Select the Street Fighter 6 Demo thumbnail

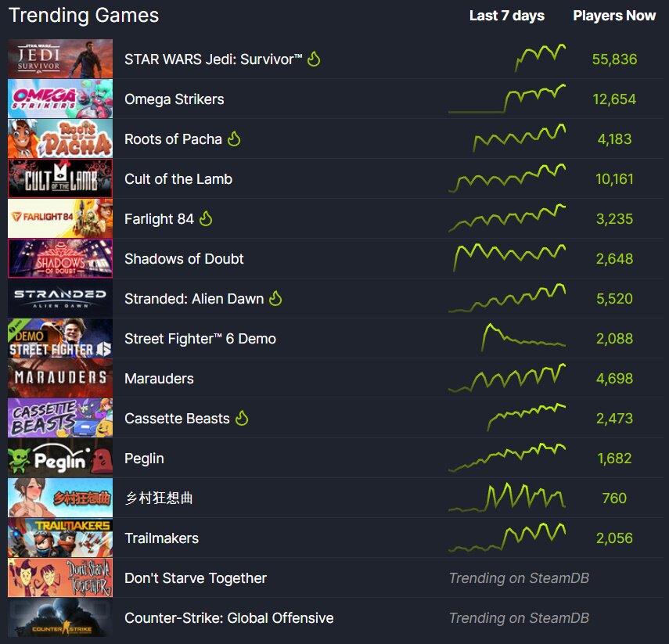[x=60, y=338]
